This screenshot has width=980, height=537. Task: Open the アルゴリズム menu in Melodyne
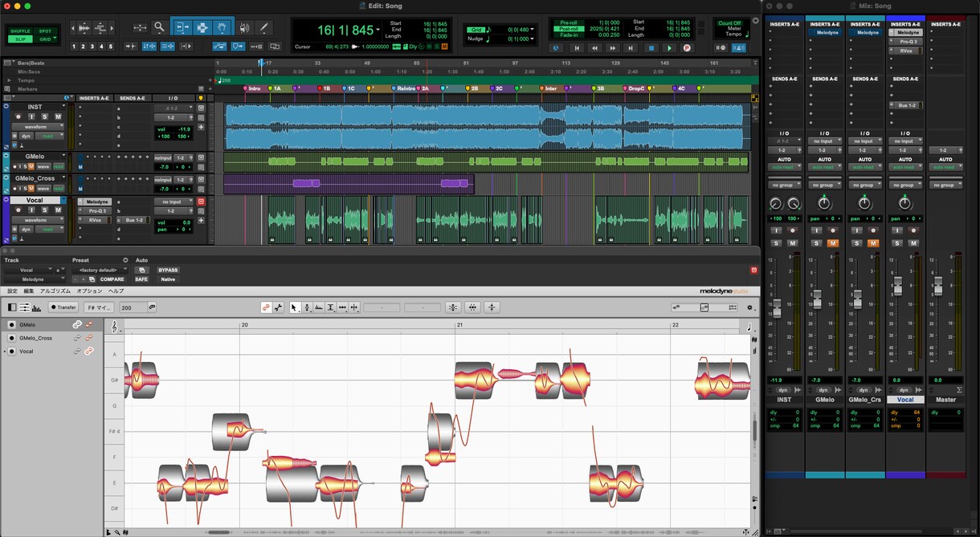[55, 291]
